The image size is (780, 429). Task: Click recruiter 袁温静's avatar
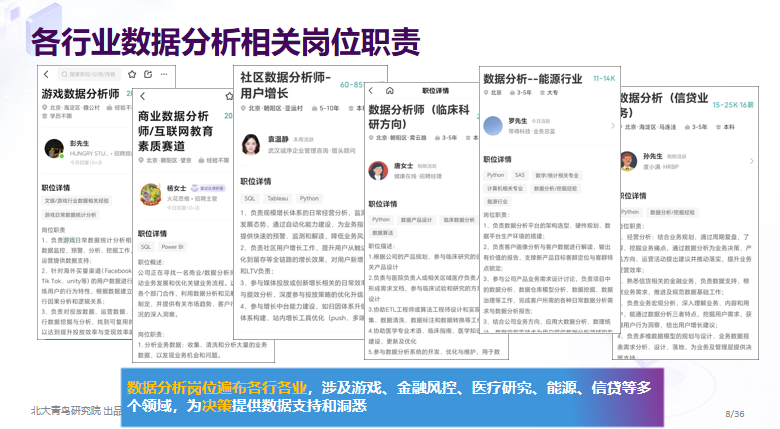pyautogui.click(x=251, y=145)
